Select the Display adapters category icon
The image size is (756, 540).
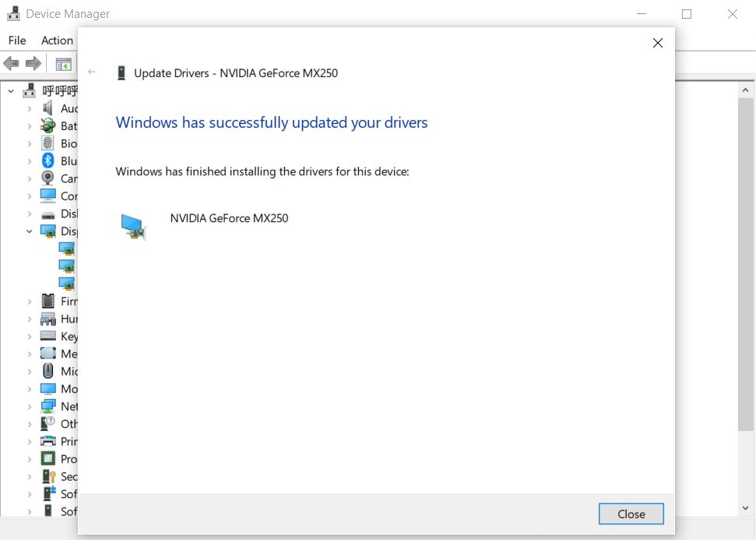tap(47, 231)
